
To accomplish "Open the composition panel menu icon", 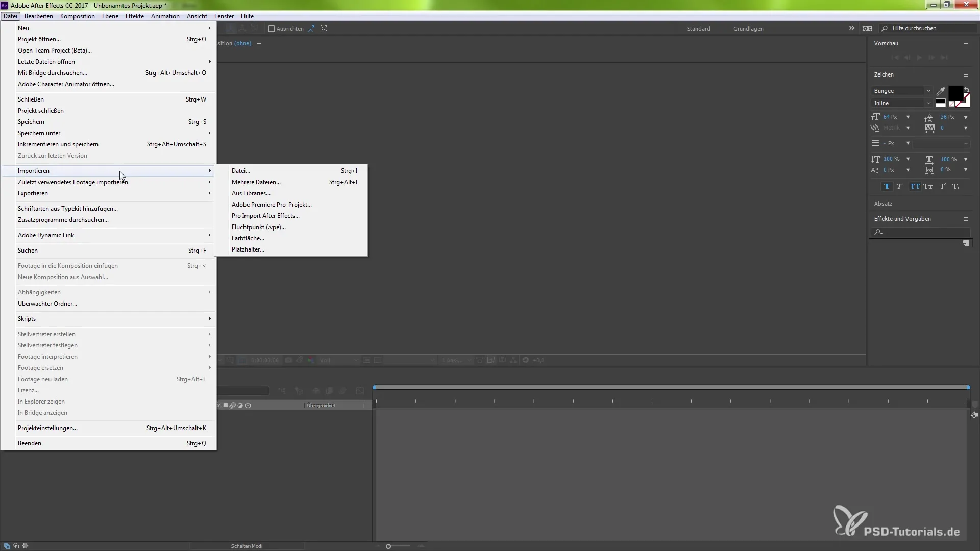I will tap(259, 44).
